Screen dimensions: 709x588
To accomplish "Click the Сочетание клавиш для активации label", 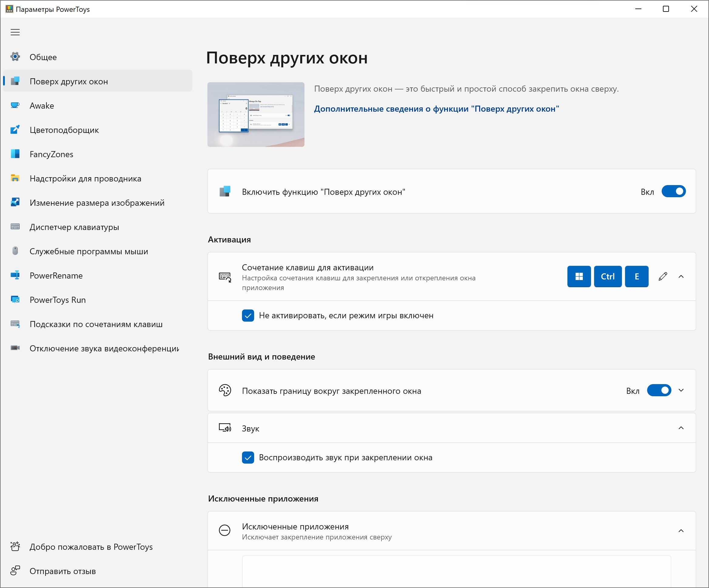I will (308, 268).
